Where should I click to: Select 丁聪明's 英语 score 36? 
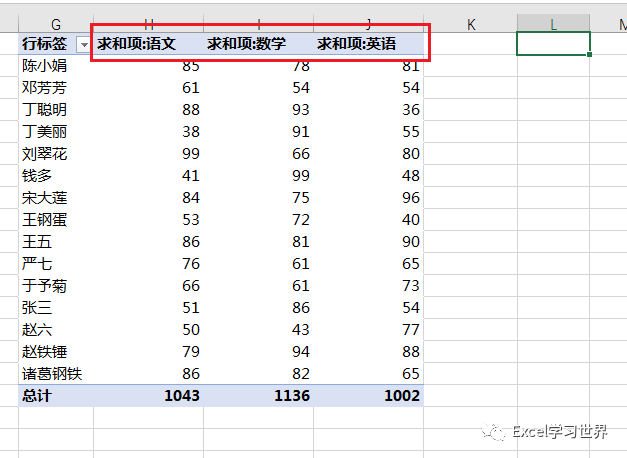tap(369, 110)
